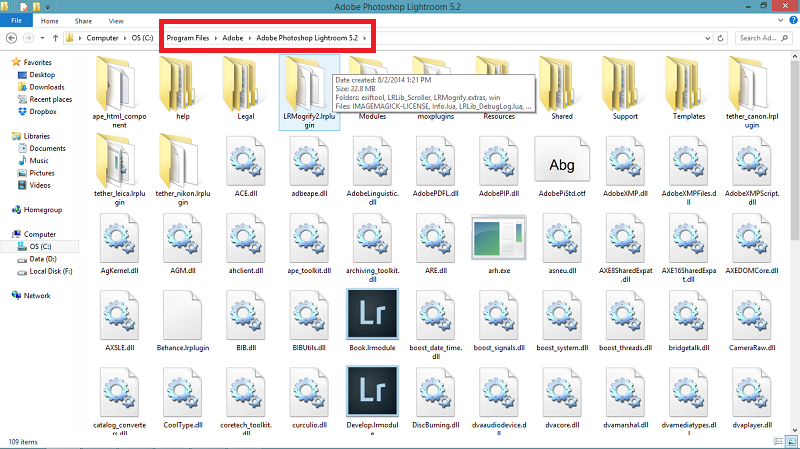Open Documents library
The image size is (800, 449).
[x=47, y=148]
